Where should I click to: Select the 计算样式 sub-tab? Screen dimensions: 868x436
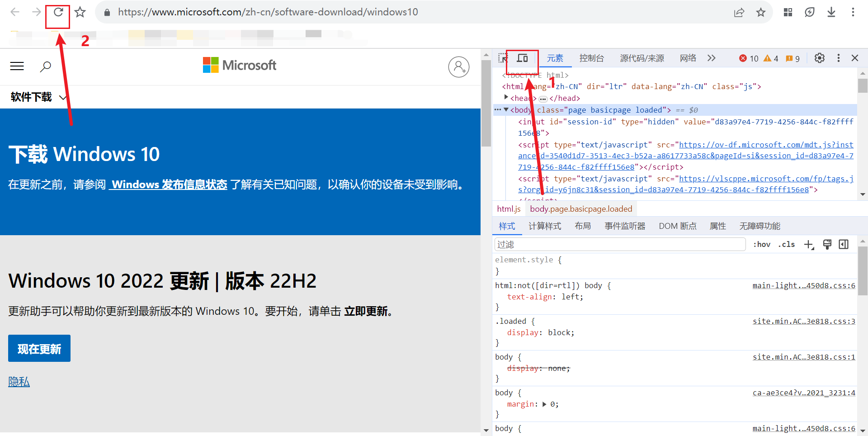tap(545, 226)
